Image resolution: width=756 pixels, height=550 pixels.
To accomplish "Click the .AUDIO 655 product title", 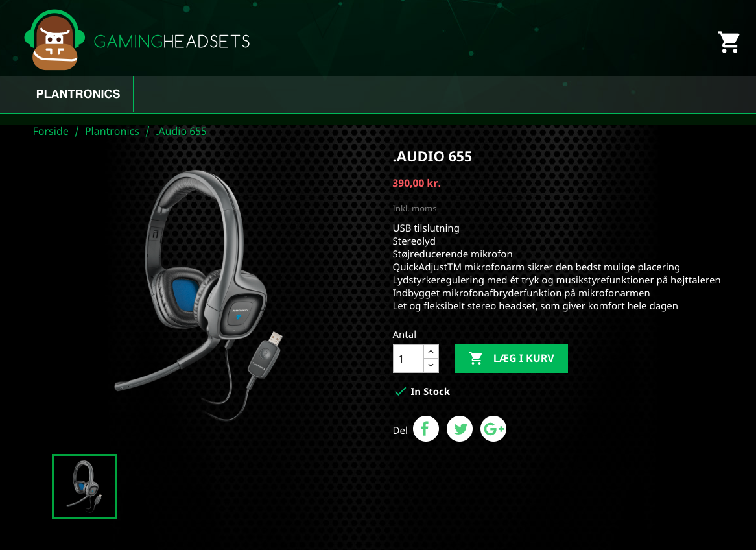I will coord(432,156).
